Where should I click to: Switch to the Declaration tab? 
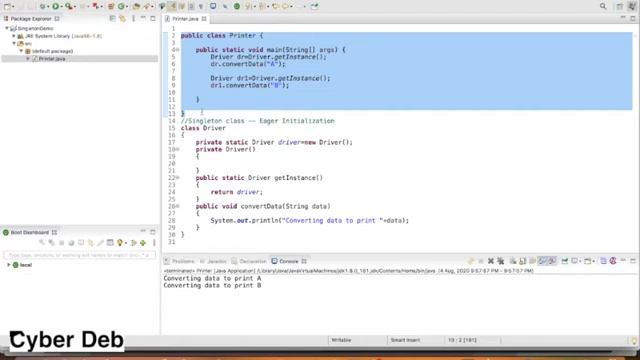pos(249,261)
